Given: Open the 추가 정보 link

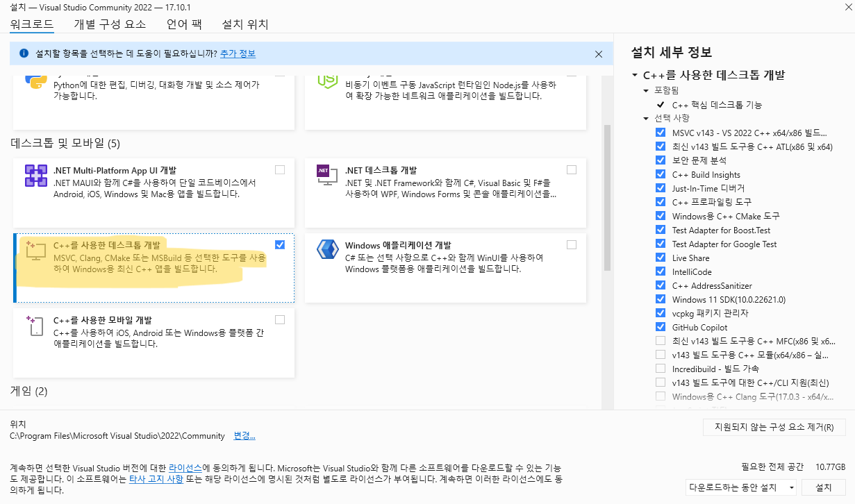Looking at the screenshot, I should coord(238,54).
